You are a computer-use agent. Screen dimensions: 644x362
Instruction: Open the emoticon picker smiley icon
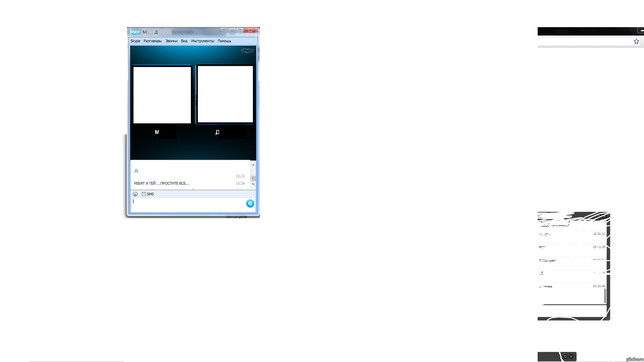click(x=135, y=194)
